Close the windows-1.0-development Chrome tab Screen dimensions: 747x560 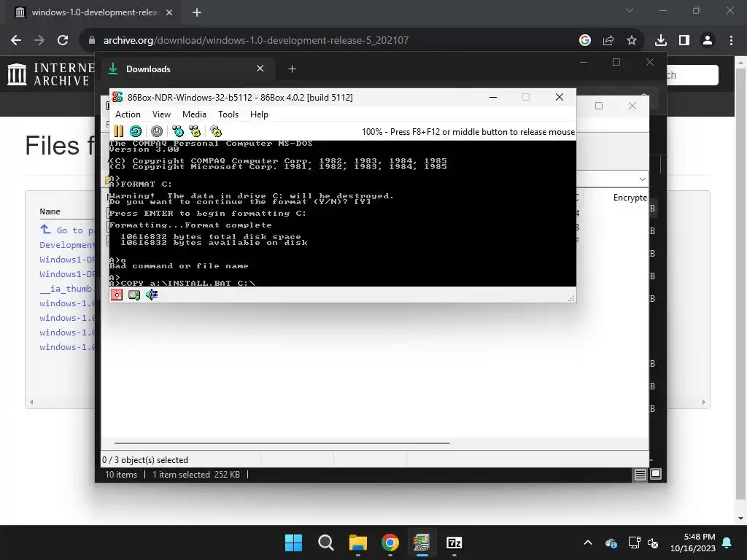click(x=169, y=12)
